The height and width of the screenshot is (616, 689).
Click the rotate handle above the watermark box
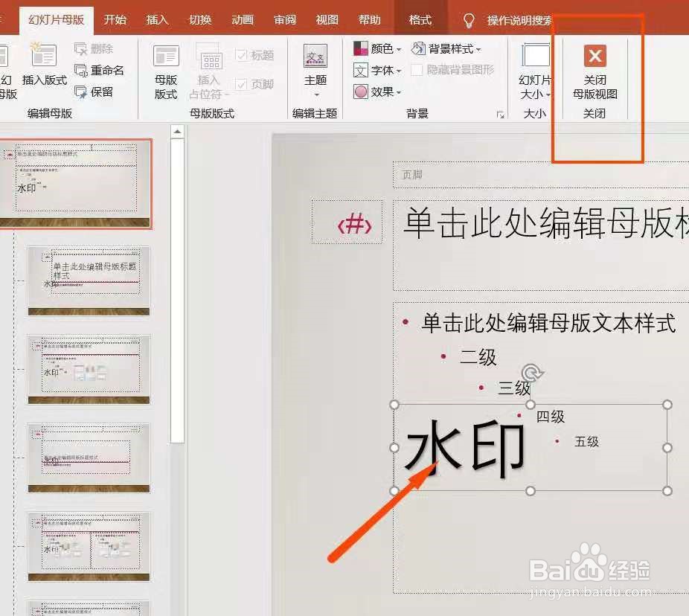pyautogui.click(x=532, y=373)
